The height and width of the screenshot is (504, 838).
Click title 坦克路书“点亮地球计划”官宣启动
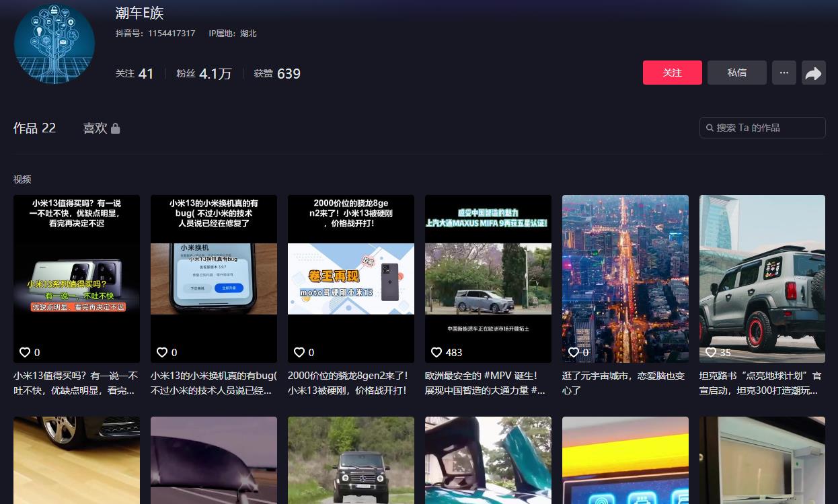point(761,383)
